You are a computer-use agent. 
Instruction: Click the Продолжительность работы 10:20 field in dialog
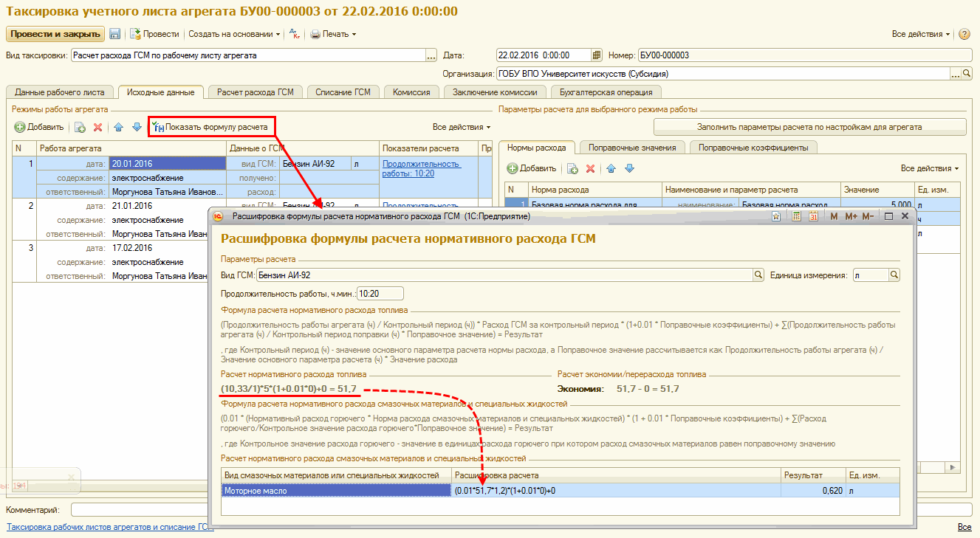380,293
